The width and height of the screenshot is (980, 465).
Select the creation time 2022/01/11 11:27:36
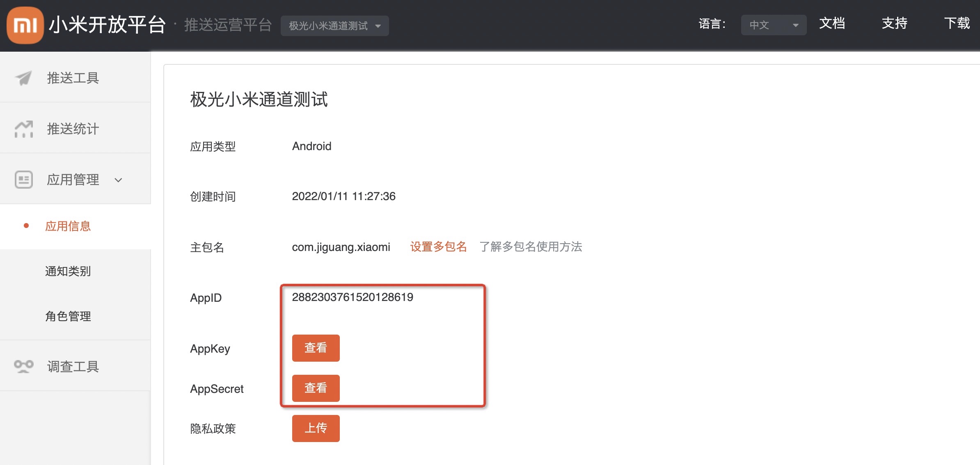343,196
